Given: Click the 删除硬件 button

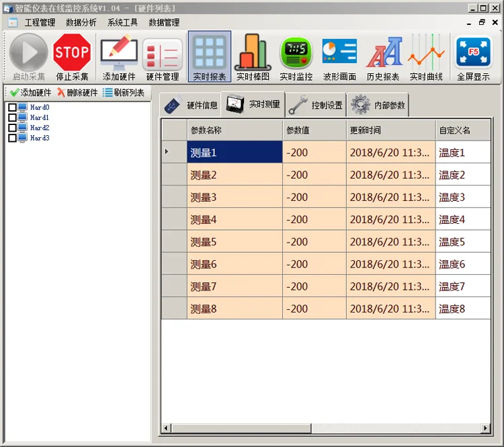Looking at the screenshot, I should coord(77,93).
